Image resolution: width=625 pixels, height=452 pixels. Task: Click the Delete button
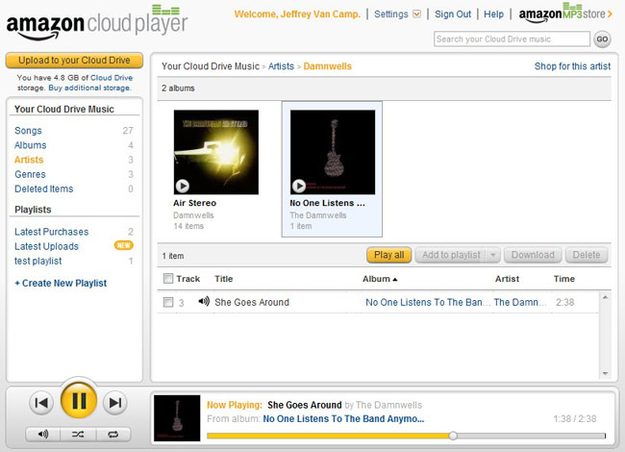click(x=586, y=255)
